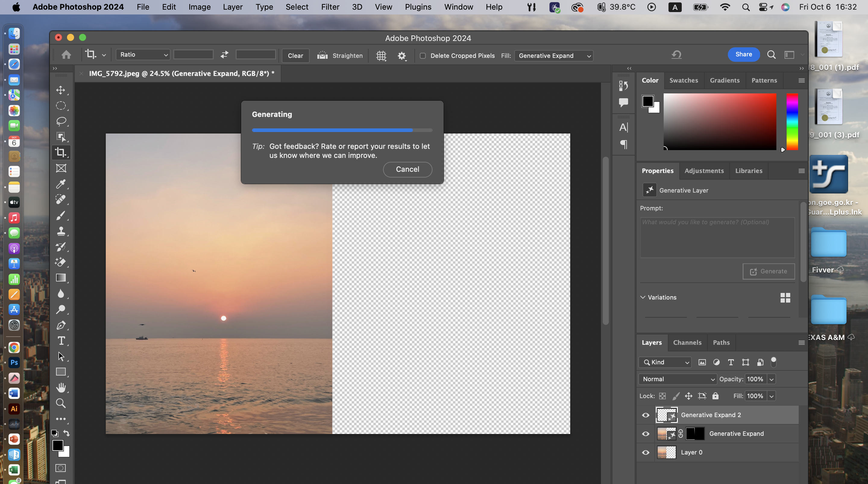The width and height of the screenshot is (868, 484).
Task: Select the Clone Stamp tool
Action: (61, 231)
